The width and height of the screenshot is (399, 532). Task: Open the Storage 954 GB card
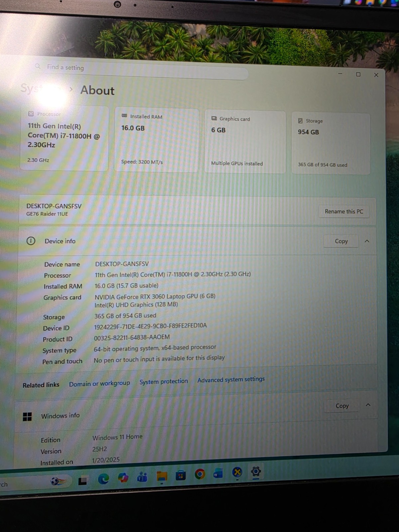pos(331,143)
